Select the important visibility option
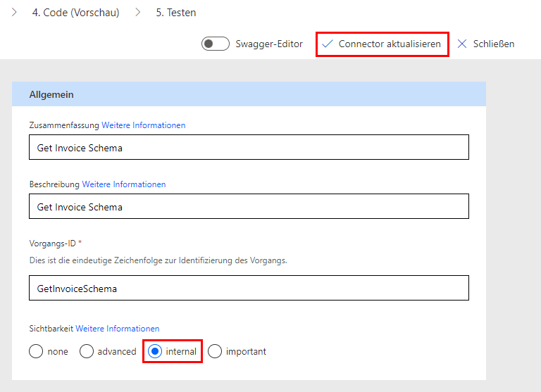The image size is (541, 392). point(215,351)
